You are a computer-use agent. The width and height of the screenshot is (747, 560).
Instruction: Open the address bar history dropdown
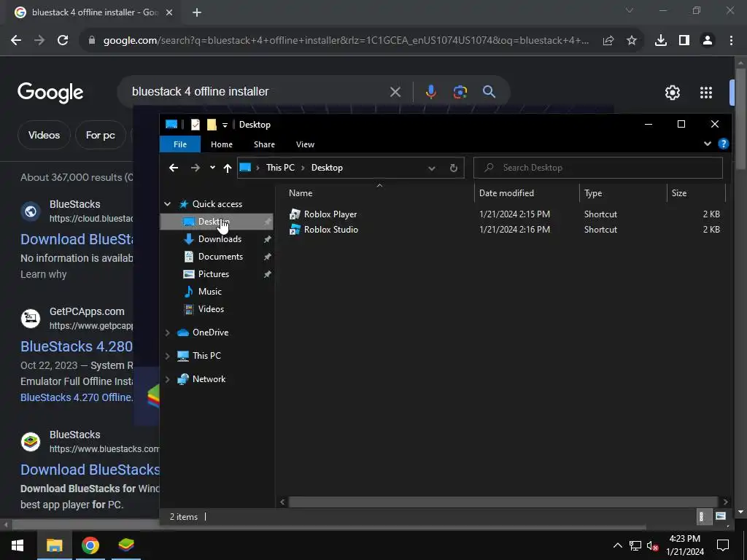point(431,168)
